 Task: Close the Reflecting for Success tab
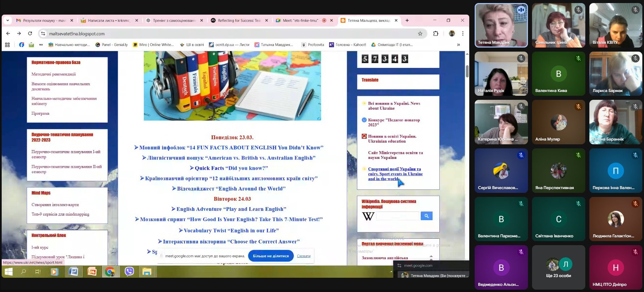(x=266, y=20)
